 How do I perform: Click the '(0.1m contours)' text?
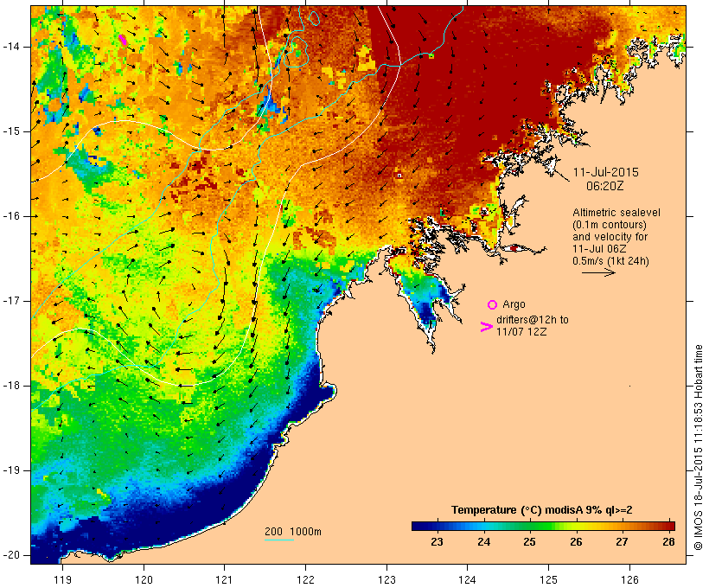(609, 225)
